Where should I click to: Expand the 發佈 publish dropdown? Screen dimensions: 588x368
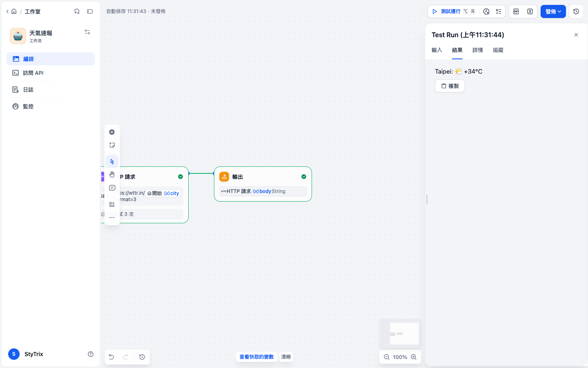click(553, 11)
